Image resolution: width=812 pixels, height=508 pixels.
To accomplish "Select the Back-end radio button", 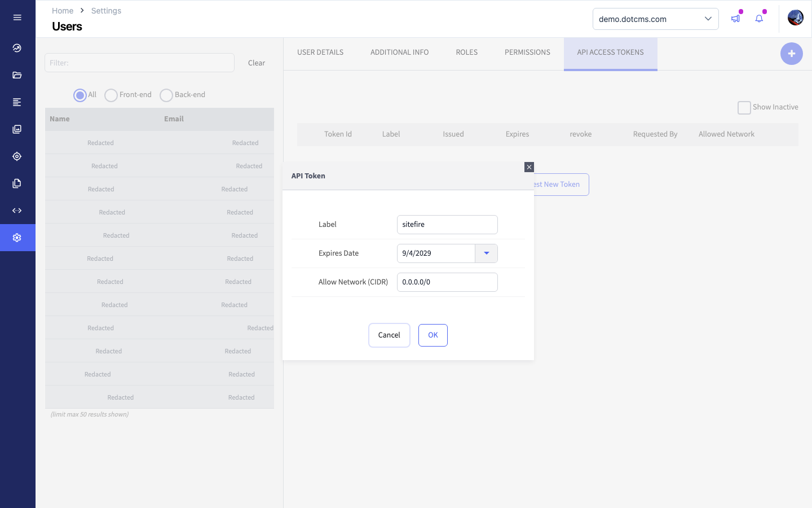I will [x=166, y=95].
